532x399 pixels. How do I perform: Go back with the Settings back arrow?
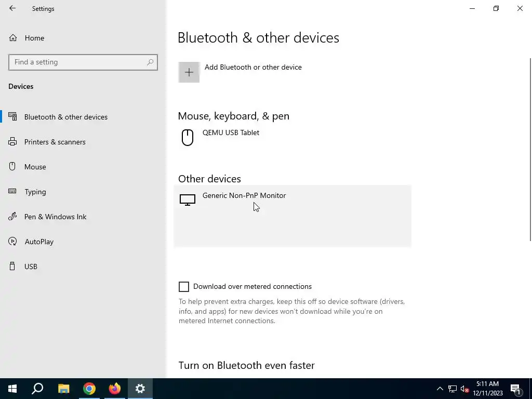[12, 8]
